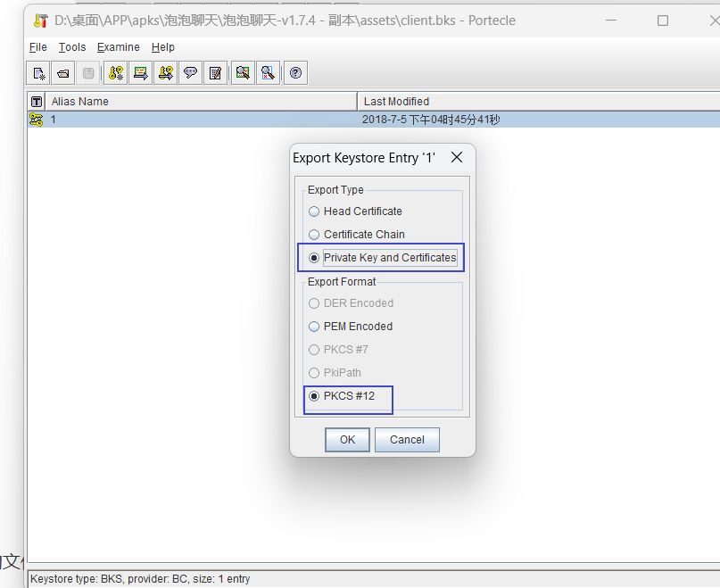Select the alias '1' cell in the table
Viewport: 720px width, 588px height.
click(201, 120)
